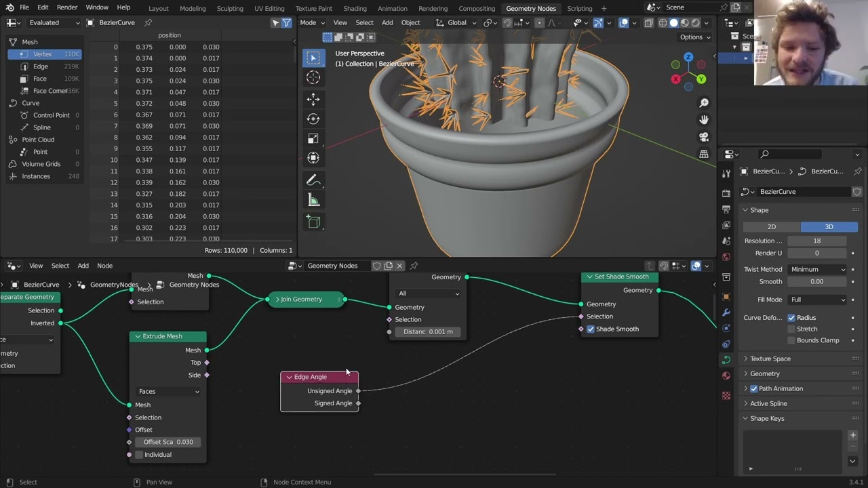
Task: Select the Select Box tool in viewport
Action: [313, 58]
